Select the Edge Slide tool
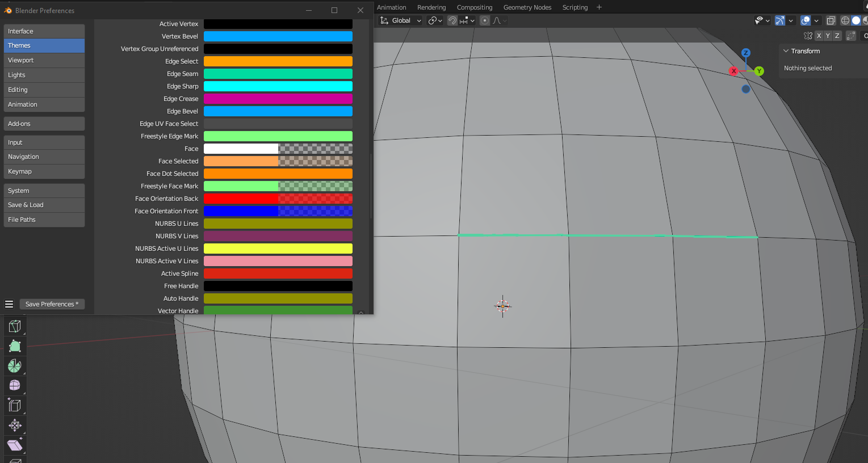The height and width of the screenshot is (463, 868). [x=15, y=406]
